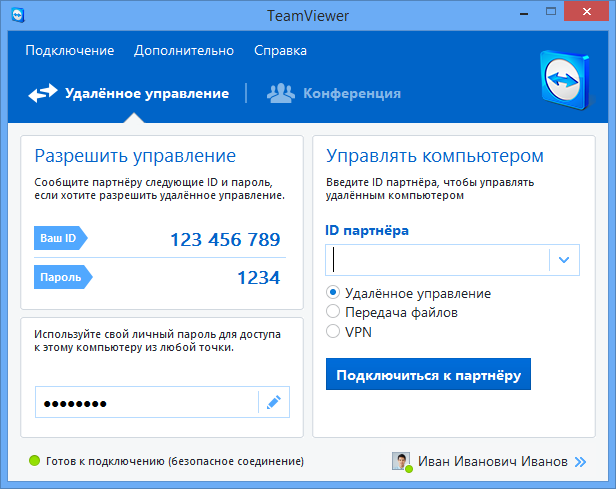The image size is (616, 489).
Task: Click the remote control double-arrow icon
Action: tap(43, 93)
